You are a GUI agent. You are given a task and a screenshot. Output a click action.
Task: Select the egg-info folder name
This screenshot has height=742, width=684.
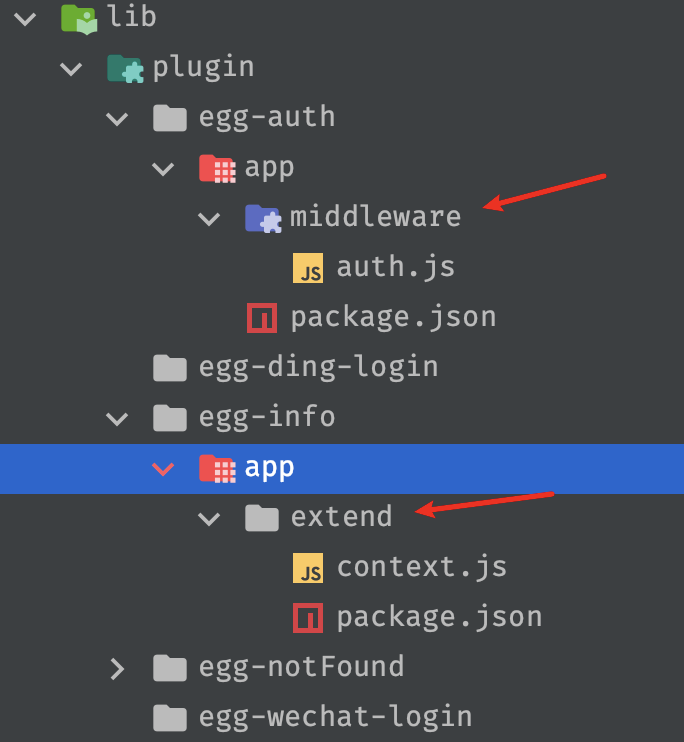click(265, 417)
